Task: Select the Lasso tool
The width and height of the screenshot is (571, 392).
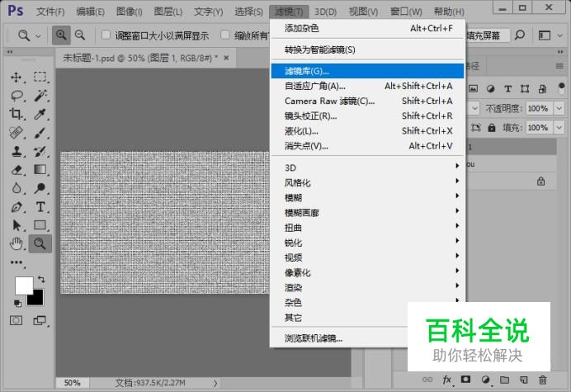Action: 17,96
